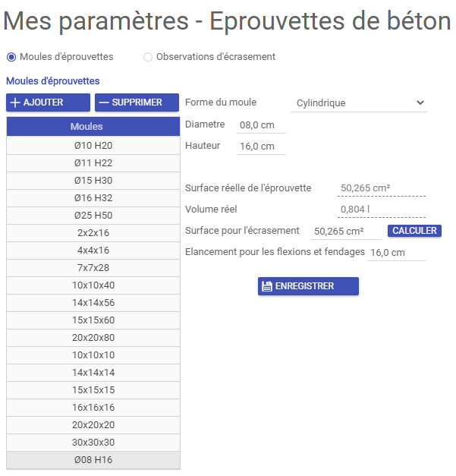Click the SUPPRIMER button text

point(137,102)
